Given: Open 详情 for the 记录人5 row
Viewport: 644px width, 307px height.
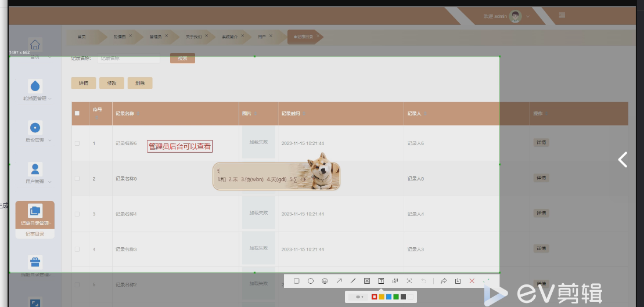Looking at the screenshot, I should tap(541, 178).
